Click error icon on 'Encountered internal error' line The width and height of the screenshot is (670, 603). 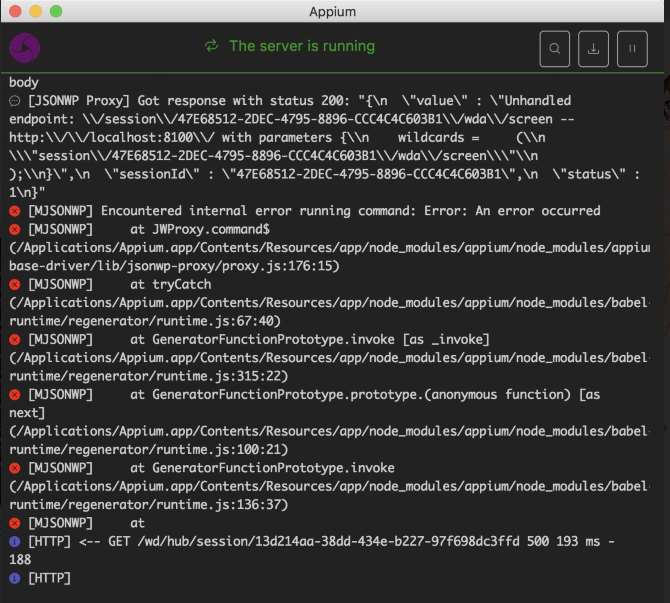[15, 211]
